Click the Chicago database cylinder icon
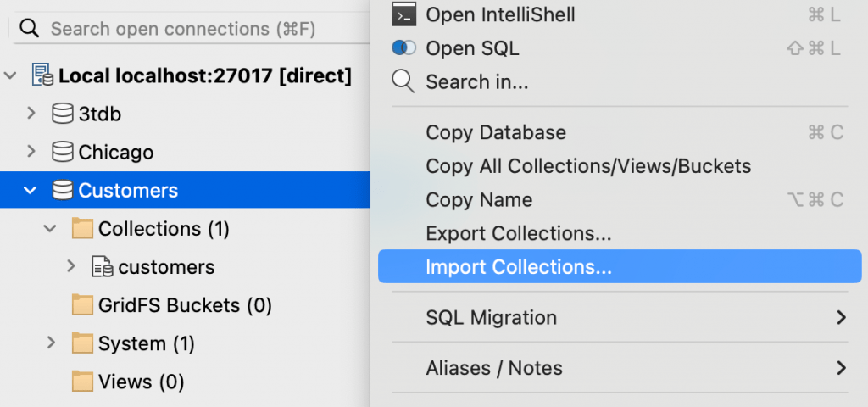 coord(63,152)
